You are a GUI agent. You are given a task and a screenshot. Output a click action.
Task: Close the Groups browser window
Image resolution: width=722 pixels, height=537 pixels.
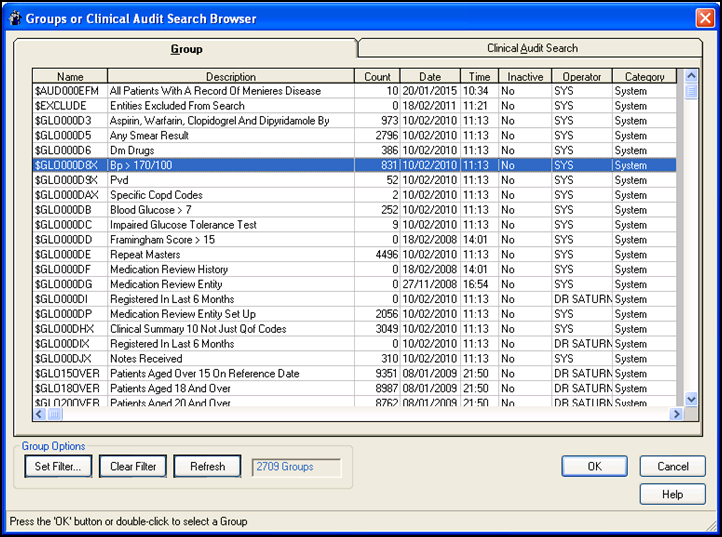(x=703, y=18)
